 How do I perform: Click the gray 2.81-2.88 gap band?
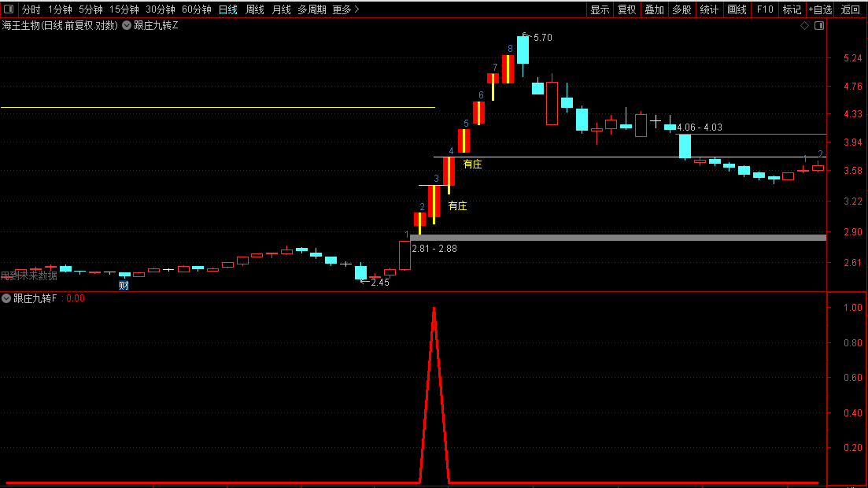point(618,238)
